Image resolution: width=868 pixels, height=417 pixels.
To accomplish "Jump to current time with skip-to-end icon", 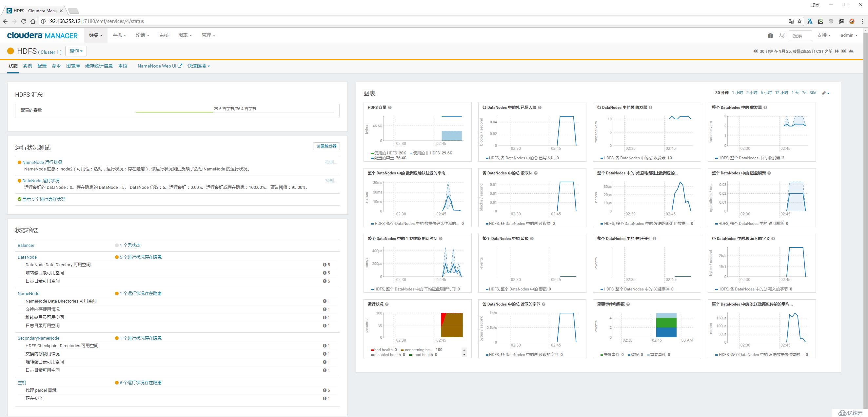I will tap(844, 51).
